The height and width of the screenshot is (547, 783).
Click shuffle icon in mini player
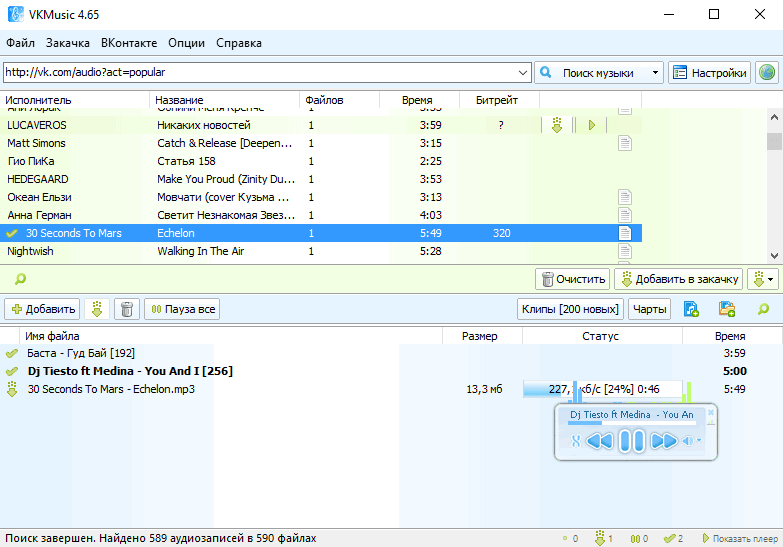click(576, 441)
